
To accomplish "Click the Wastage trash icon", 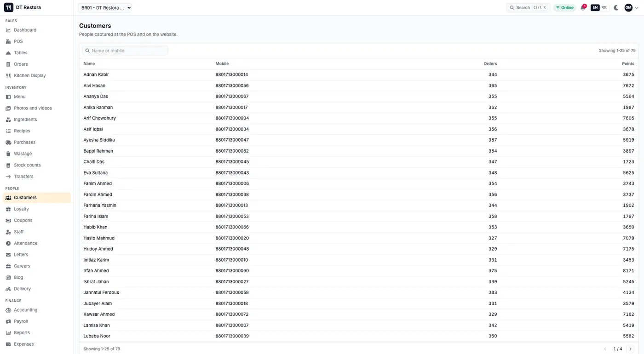I will click(8, 154).
